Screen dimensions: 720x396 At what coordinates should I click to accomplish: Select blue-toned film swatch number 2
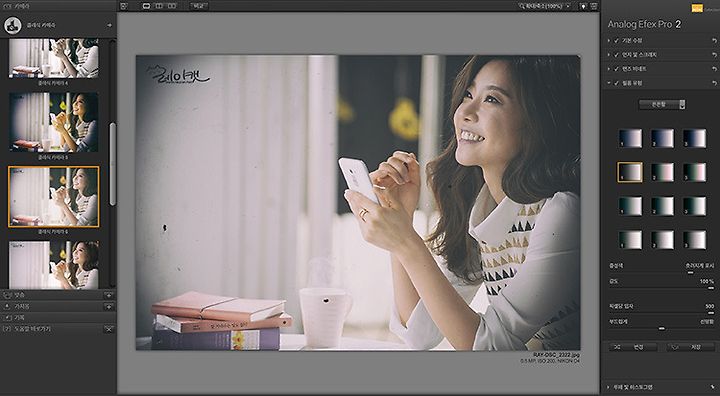pyautogui.click(x=662, y=138)
